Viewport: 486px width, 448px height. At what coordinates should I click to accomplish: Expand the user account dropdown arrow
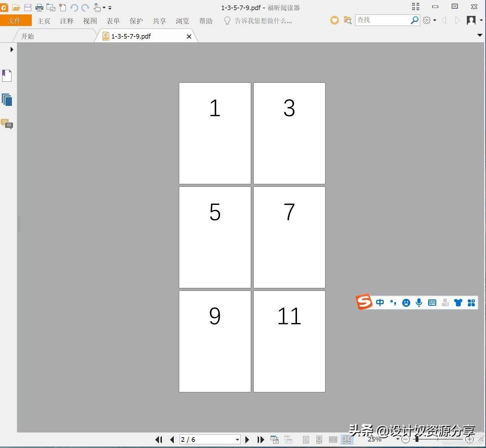(481, 21)
